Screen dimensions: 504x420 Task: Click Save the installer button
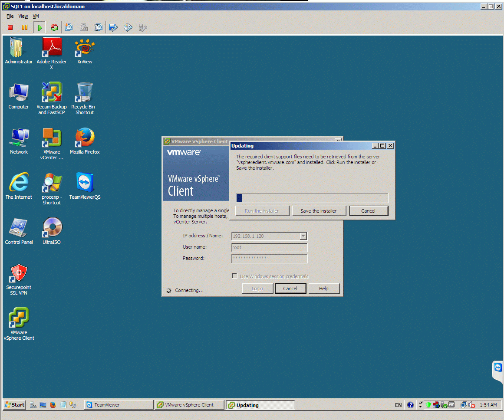pos(319,211)
